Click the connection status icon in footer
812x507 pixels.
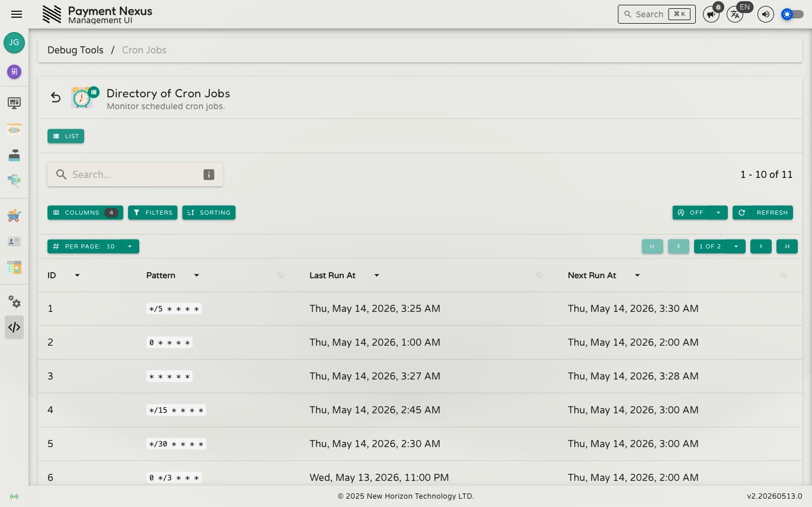pyautogui.click(x=14, y=496)
